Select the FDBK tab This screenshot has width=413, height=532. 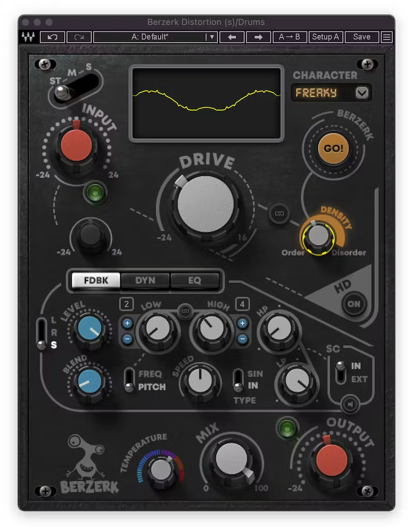tap(96, 280)
